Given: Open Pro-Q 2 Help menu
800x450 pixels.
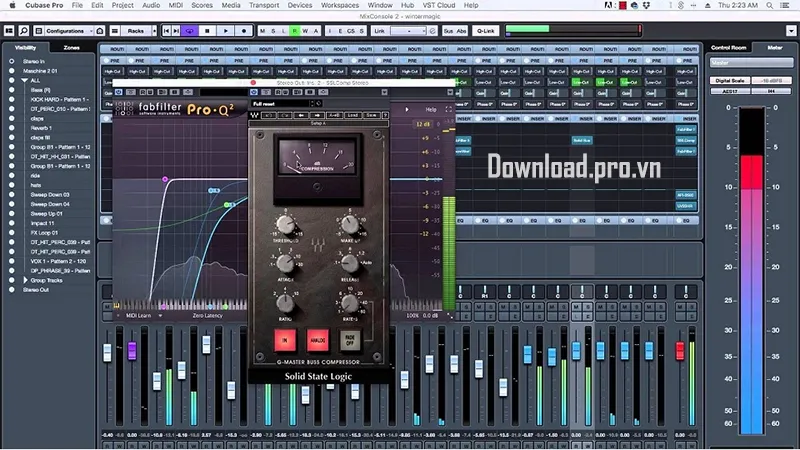Looking at the screenshot, I should (431, 110).
